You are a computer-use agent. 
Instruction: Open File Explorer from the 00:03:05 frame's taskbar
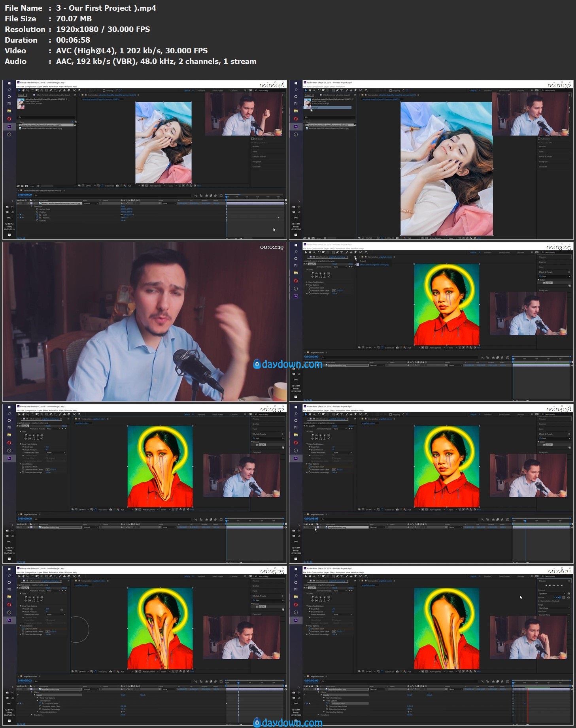(296, 273)
